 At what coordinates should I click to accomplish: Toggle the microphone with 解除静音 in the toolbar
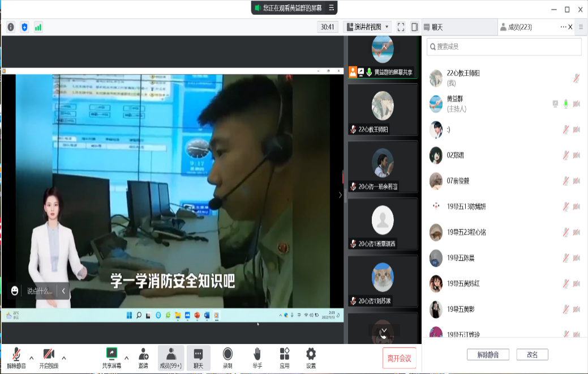(16, 358)
